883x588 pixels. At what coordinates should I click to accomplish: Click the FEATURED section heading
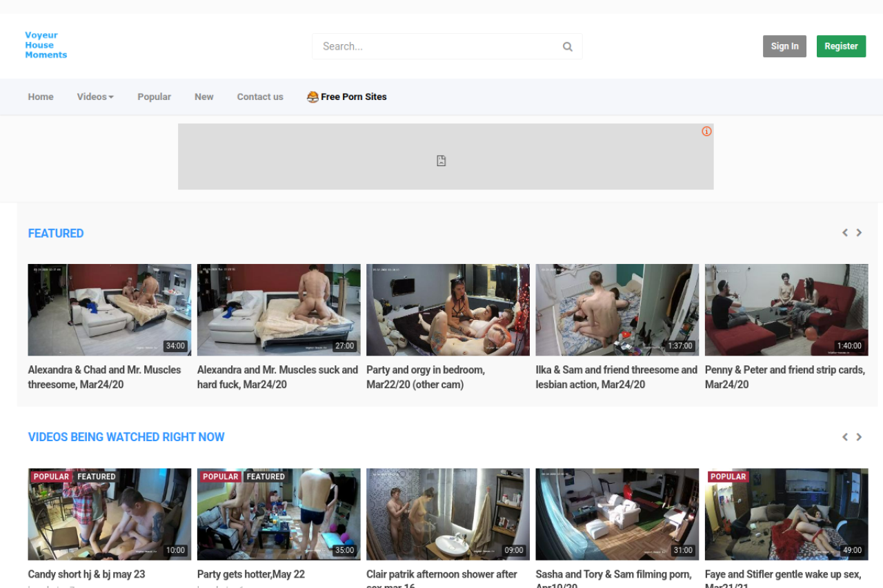(x=56, y=234)
